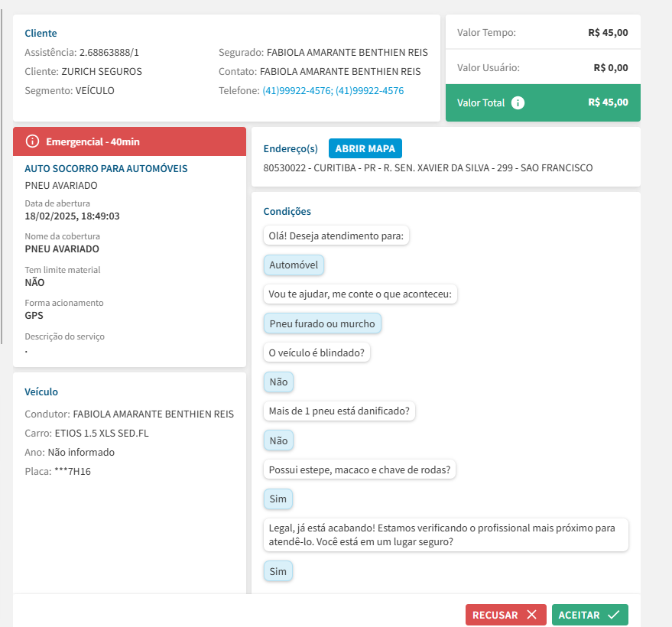Click the Não reply under blindado question
The height and width of the screenshot is (627, 672).
pos(278,382)
